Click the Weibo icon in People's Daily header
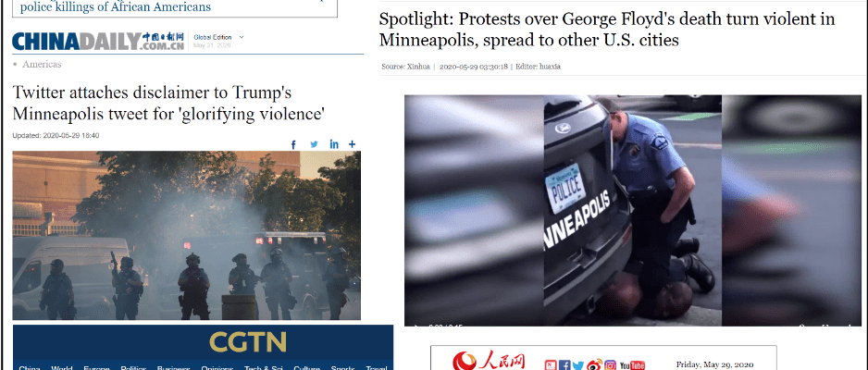868x370 pixels. click(x=594, y=365)
